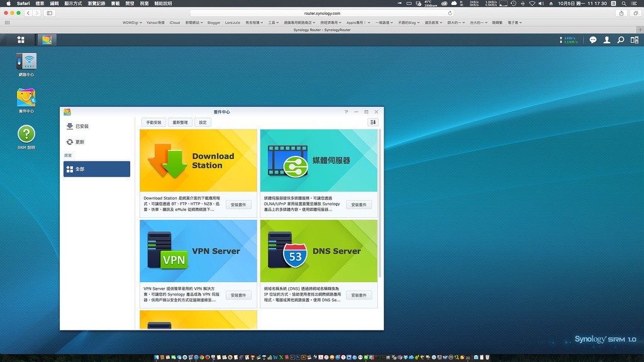This screenshot has width=644, height=362.
Task: Toggle the Safari sidebar button
Action: tap(50, 13)
